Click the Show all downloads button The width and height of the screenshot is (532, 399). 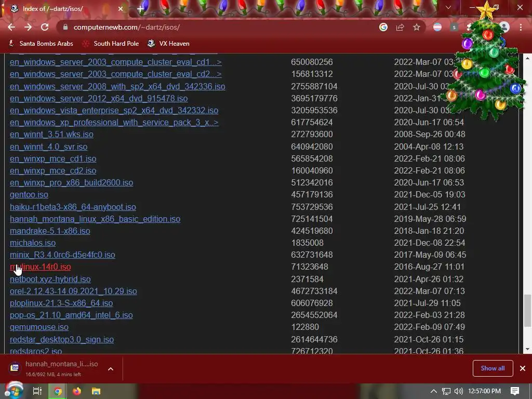pyautogui.click(x=493, y=368)
